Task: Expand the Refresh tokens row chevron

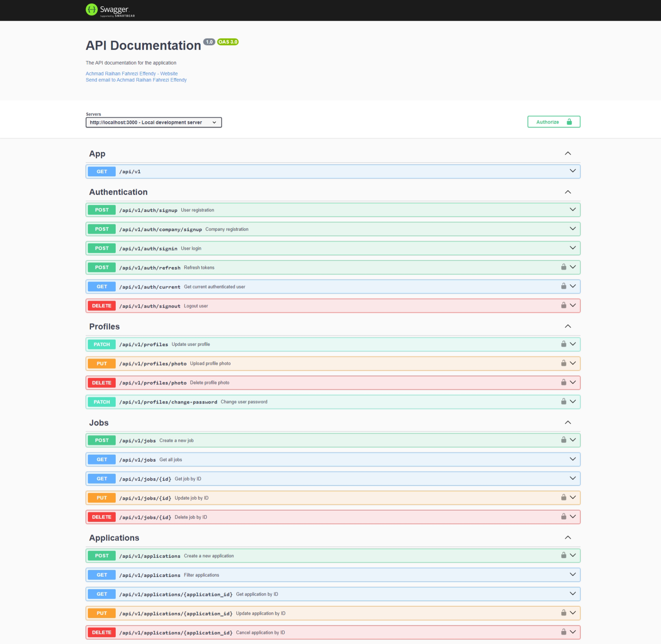Action: click(573, 267)
